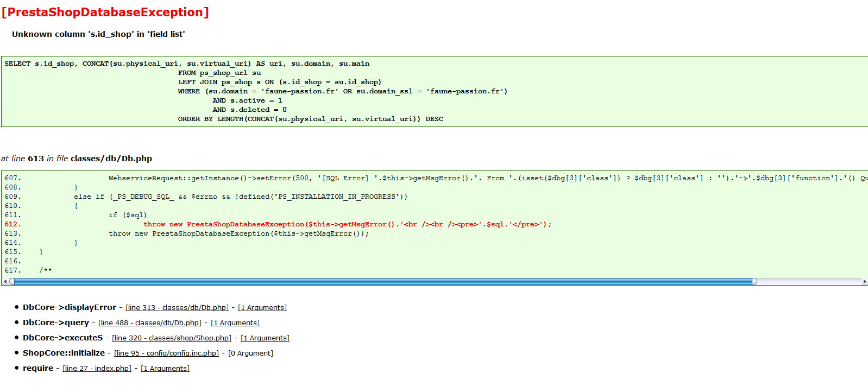Click the line 613 'throw new PrestaShopDatabaseException($this->getMsgError());' code
This screenshot has height=392, width=868.
pos(239,233)
